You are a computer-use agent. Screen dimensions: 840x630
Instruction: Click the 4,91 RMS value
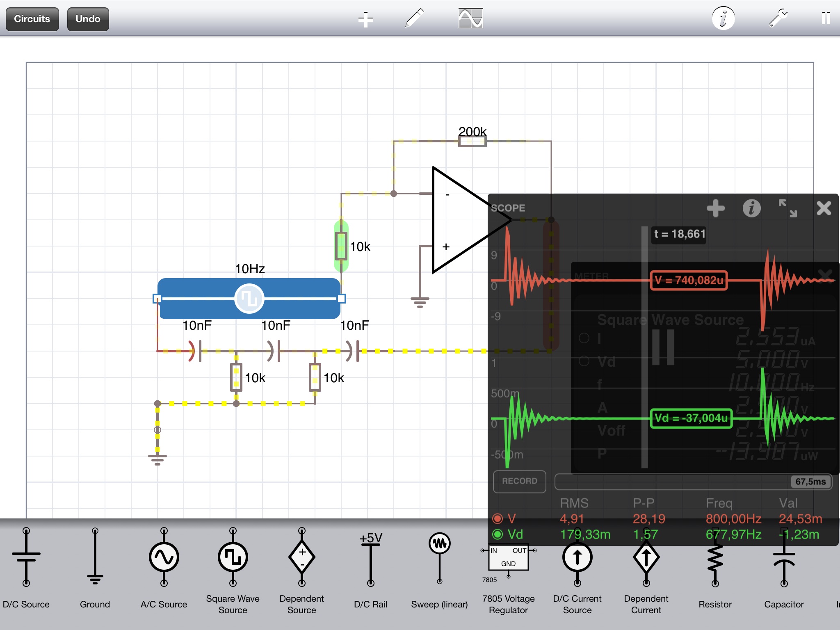[572, 519]
